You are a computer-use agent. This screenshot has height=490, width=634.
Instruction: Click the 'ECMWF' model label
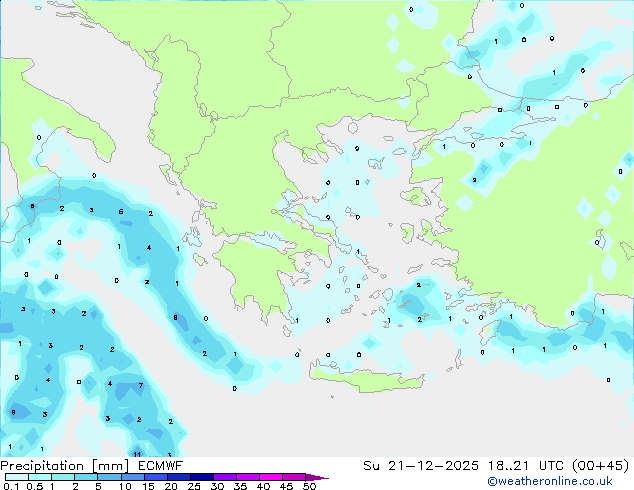point(160,466)
